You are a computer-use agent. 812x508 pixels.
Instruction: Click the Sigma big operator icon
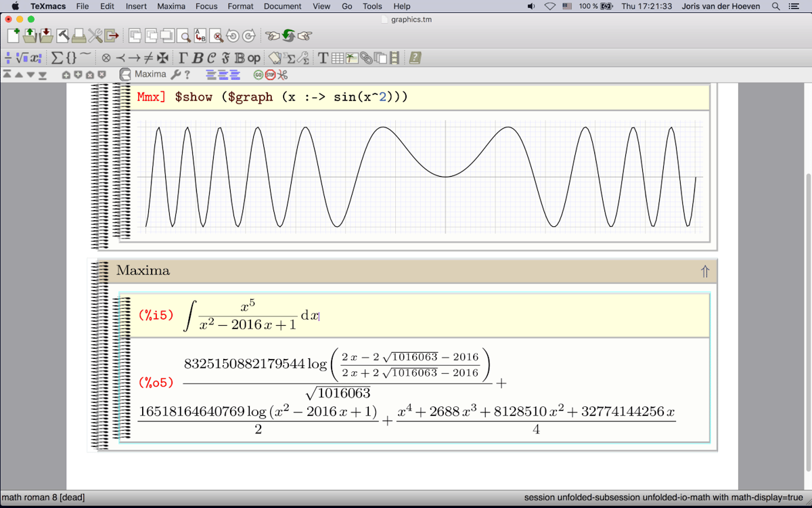(x=57, y=58)
